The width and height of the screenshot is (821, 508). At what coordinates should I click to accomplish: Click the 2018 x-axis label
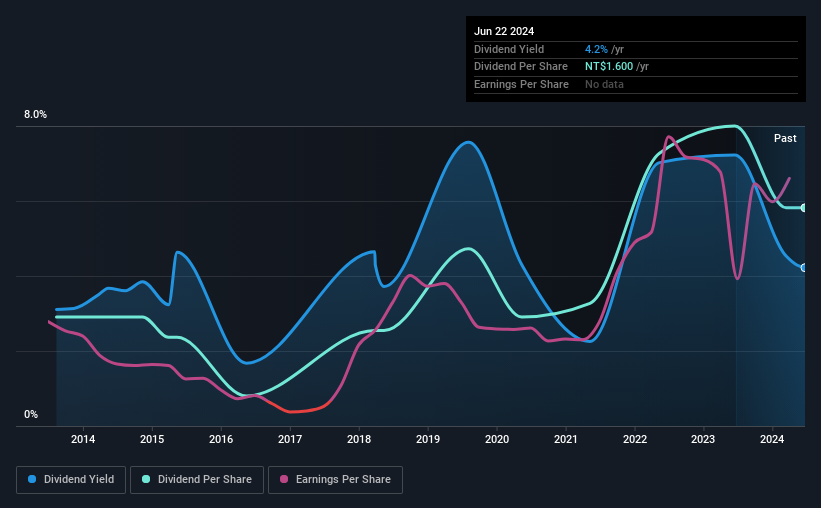(x=359, y=439)
